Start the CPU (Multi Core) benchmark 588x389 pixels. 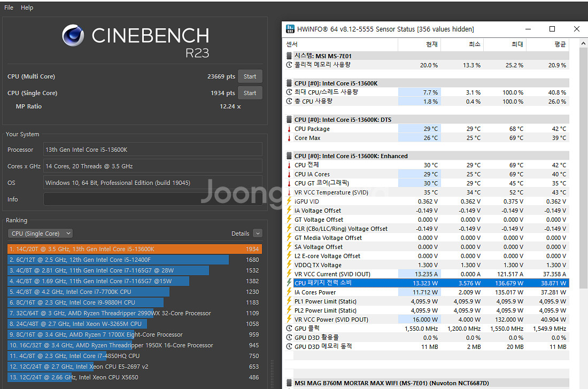click(250, 76)
